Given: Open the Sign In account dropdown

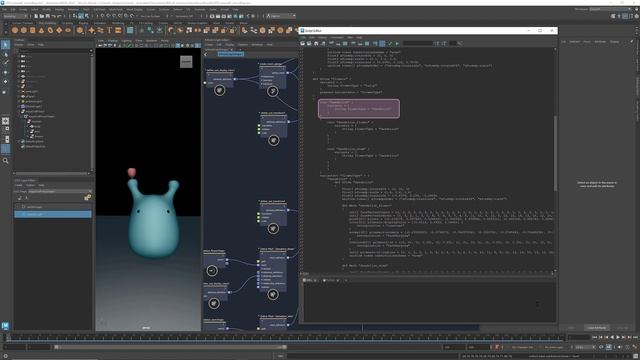Looking at the screenshot, I should (281, 16).
